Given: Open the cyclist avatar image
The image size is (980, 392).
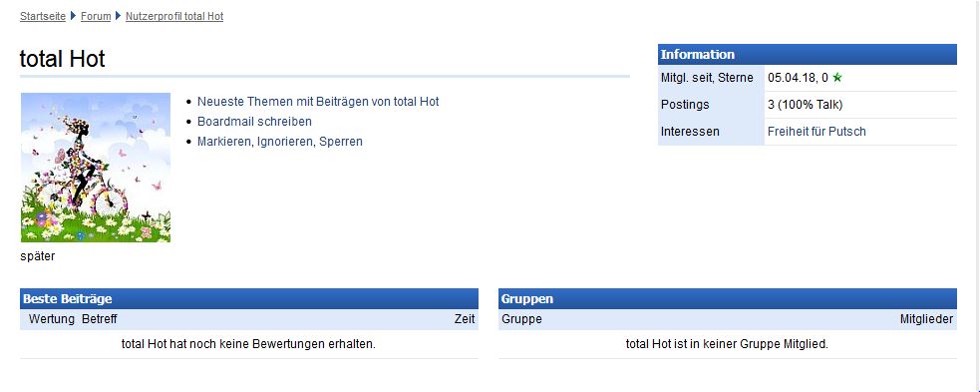Looking at the screenshot, I should click(x=96, y=168).
